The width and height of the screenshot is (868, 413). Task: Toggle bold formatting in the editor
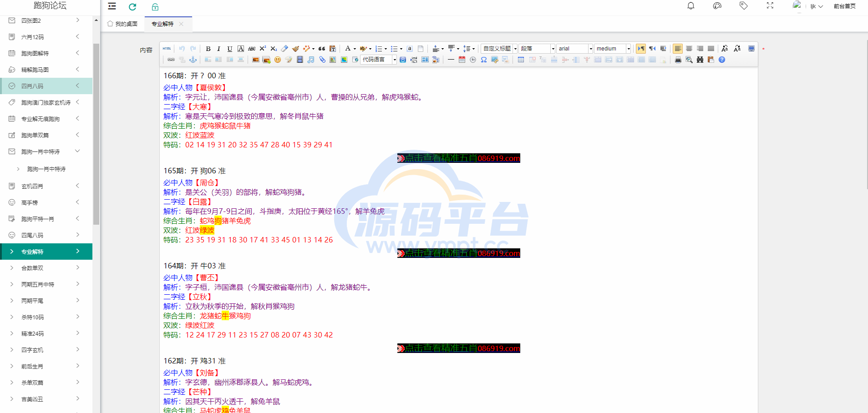pyautogui.click(x=208, y=49)
